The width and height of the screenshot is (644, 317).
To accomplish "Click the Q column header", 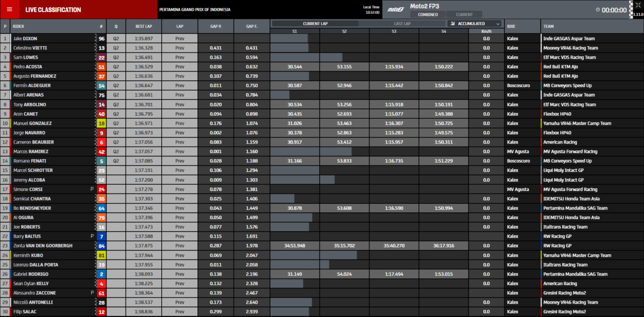I will click(116, 26).
